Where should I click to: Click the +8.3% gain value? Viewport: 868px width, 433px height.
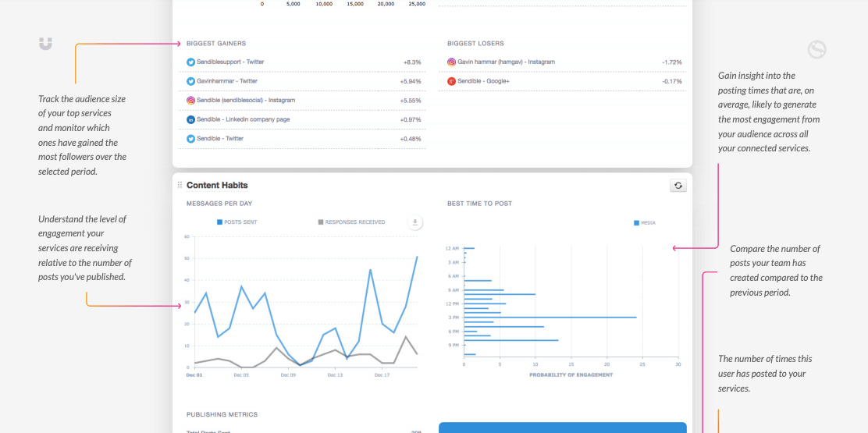tap(412, 62)
